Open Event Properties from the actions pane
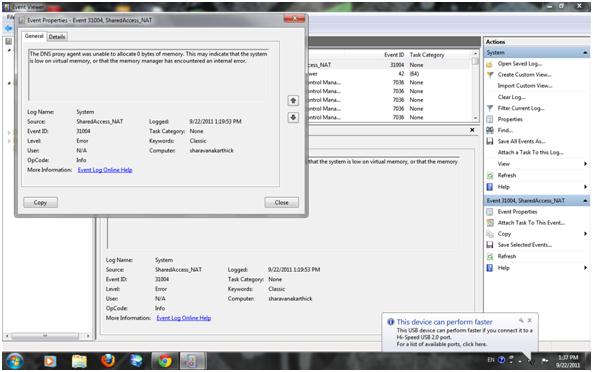The width and height of the screenshot is (593, 372). click(517, 212)
